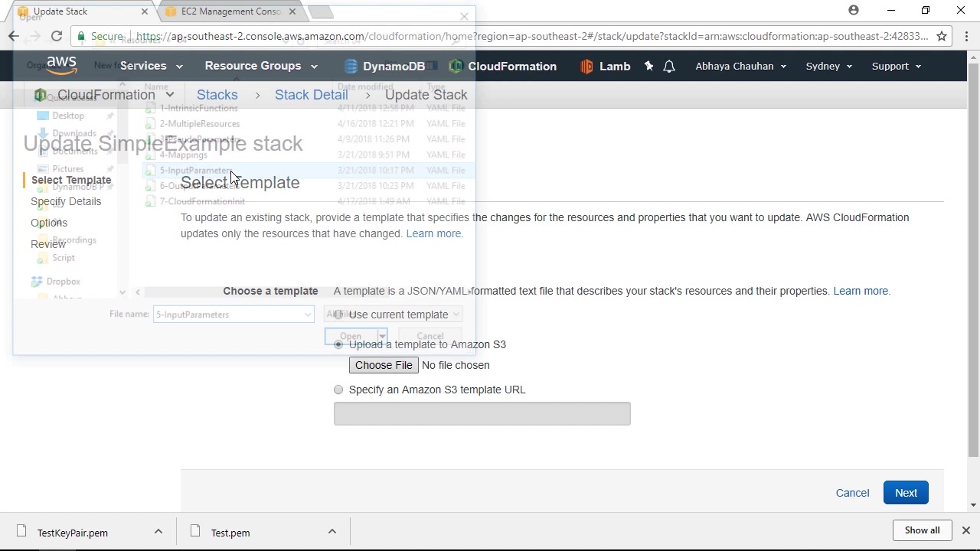The image size is (980, 551).
Task: Cancel the stack update
Action: [852, 493]
